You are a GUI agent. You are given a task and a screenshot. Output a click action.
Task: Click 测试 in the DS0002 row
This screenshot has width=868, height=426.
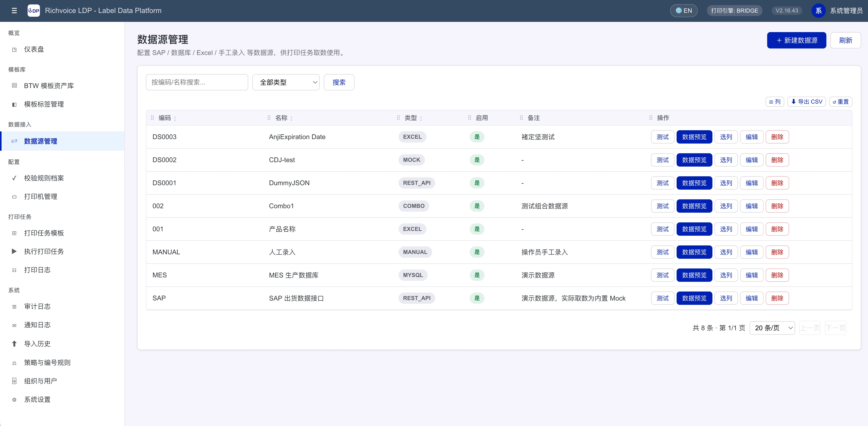662,160
